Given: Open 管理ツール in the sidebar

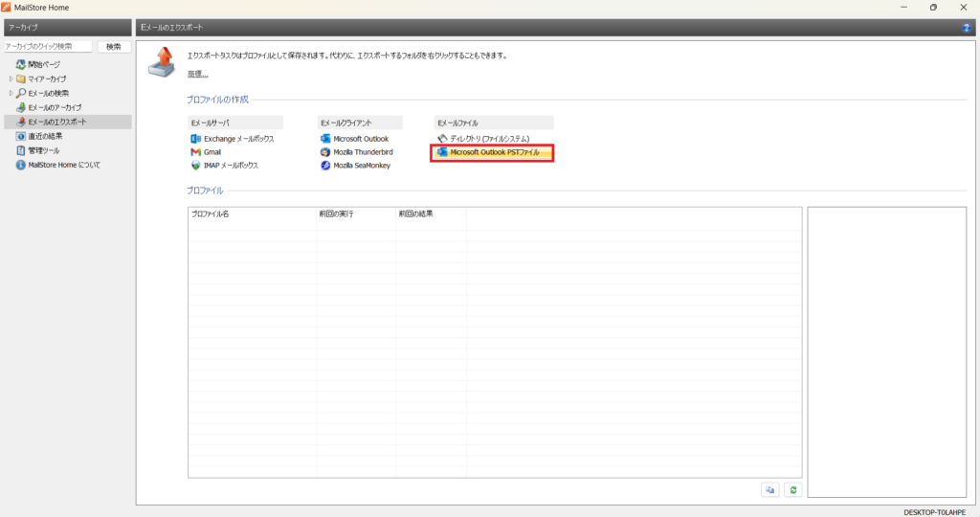Looking at the screenshot, I should pyautogui.click(x=44, y=150).
